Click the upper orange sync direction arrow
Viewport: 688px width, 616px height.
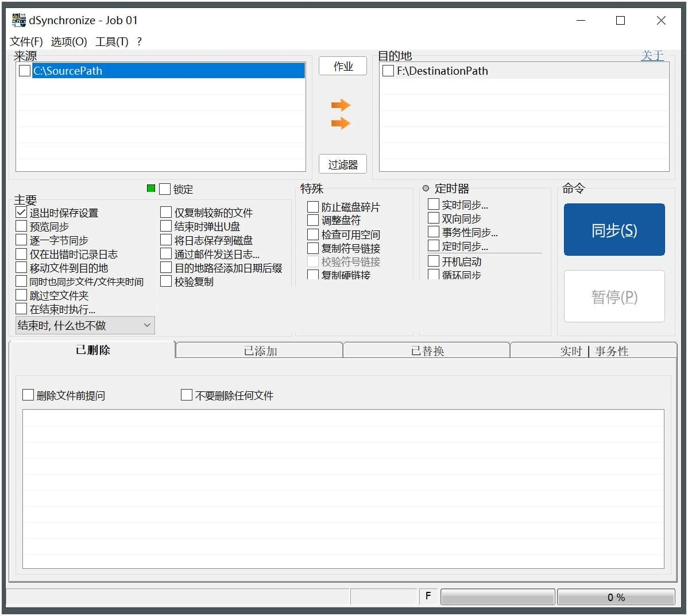pos(341,105)
